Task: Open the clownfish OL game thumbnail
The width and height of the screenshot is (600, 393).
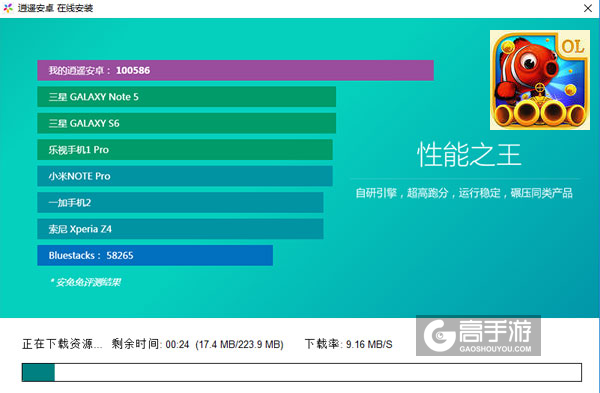Action: point(540,80)
